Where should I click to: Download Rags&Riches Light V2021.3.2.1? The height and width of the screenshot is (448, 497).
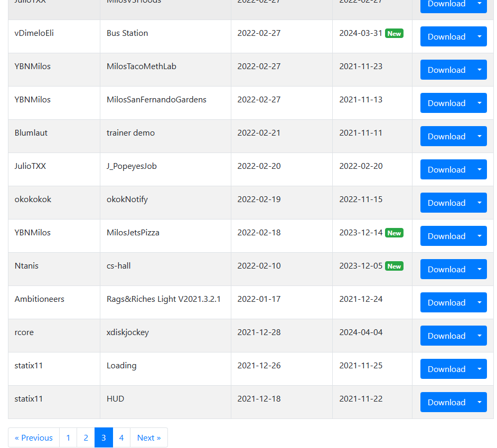point(446,302)
